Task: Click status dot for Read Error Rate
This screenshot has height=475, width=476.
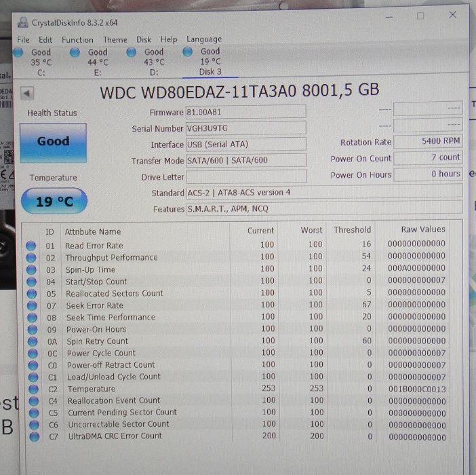Action: point(31,246)
